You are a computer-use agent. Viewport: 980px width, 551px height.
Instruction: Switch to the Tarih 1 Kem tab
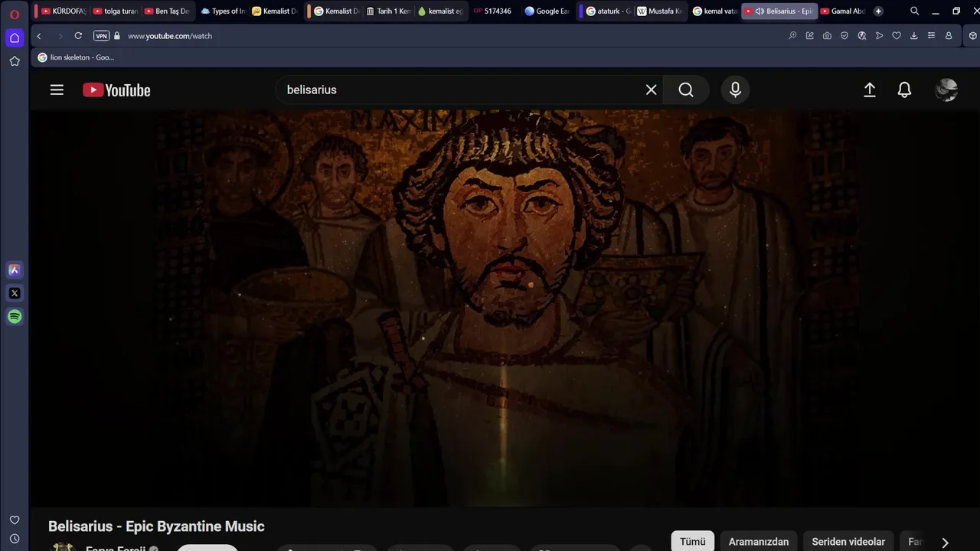390,11
